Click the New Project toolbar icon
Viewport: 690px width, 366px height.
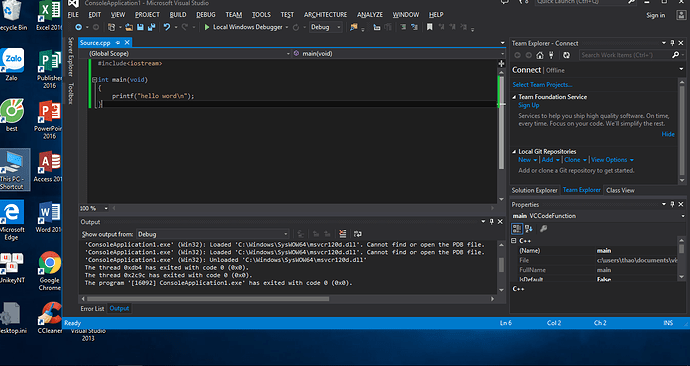coord(111,27)
